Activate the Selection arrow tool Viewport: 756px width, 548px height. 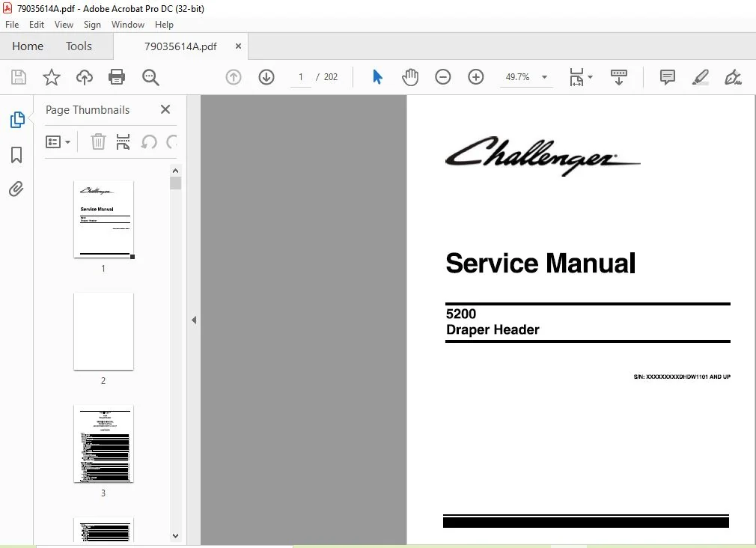tap(377, 77)
